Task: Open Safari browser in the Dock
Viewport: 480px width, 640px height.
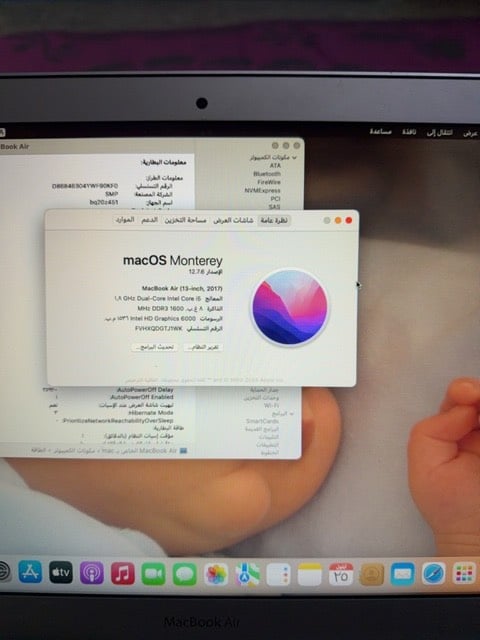Action: click(433, 573)
